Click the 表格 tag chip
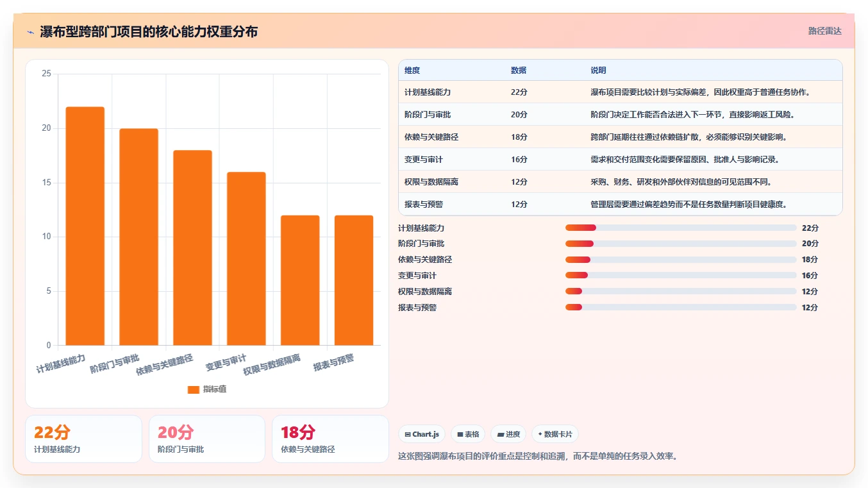This screenshot has height=488, width=868. pos(468,434)
